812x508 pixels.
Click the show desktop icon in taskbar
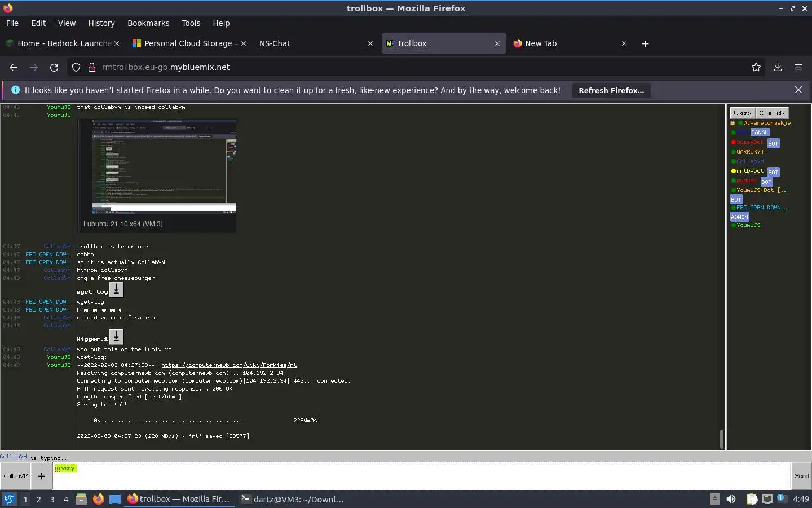[115, 499]
